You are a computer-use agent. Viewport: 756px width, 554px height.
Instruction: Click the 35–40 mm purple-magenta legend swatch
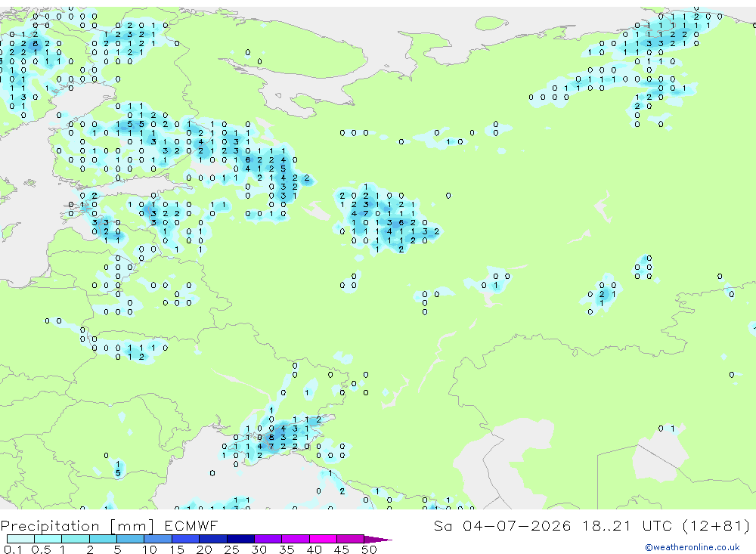click(296, 539)
